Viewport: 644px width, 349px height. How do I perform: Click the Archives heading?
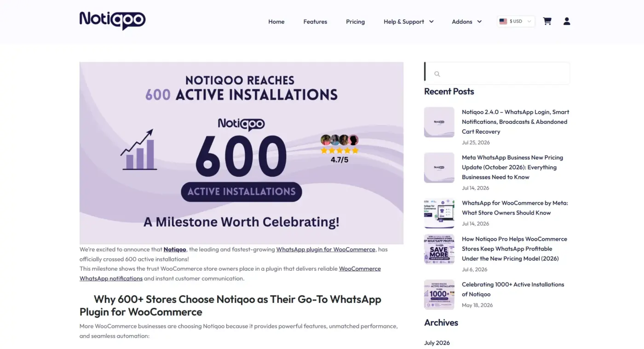441,323
